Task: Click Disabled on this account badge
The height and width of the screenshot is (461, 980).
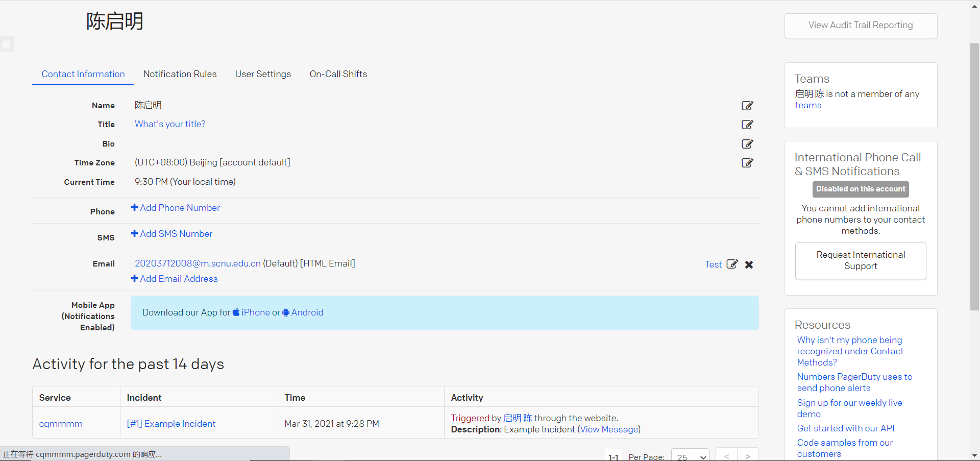Action: point(861,189)
